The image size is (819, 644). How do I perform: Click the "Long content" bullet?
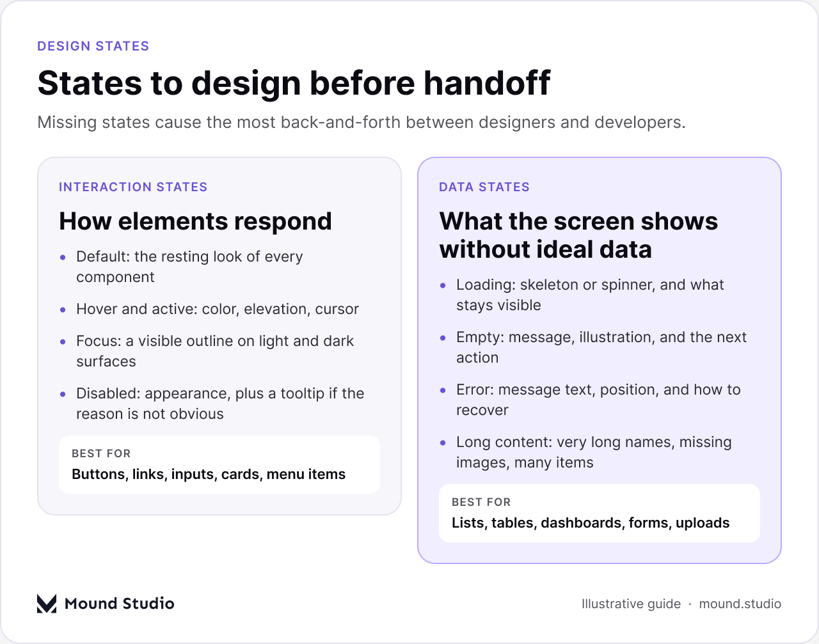coord(594,452)
